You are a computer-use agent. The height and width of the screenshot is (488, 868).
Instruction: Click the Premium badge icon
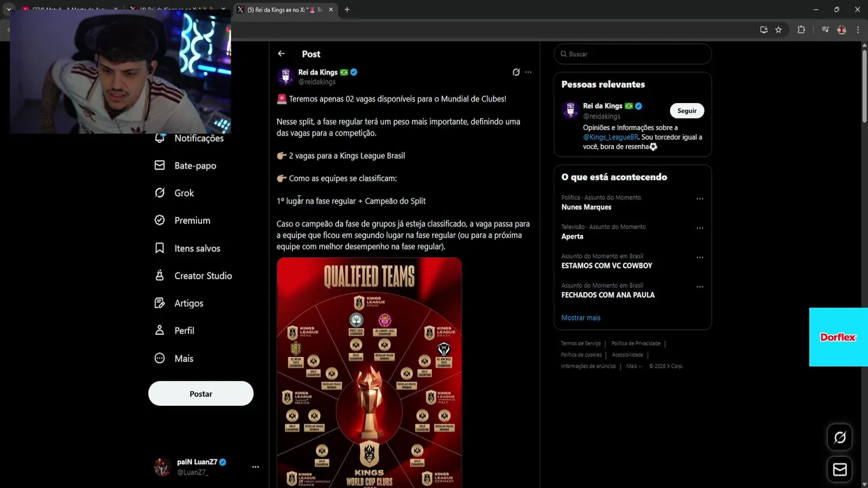159,220
